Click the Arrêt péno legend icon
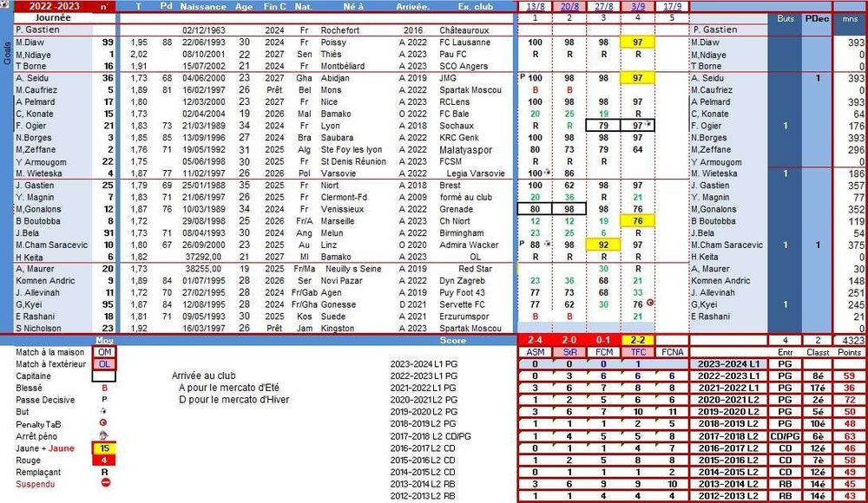Screen dimensions: 868x503 [103, 435]
